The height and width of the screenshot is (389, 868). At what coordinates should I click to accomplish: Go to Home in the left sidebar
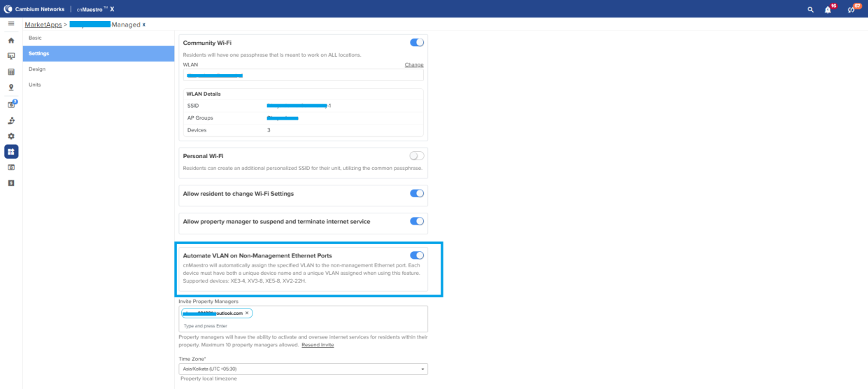coord(11,41)
